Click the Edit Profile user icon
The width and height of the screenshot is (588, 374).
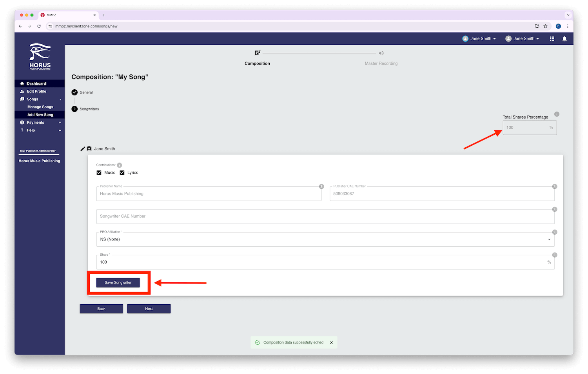coord(22,91)
